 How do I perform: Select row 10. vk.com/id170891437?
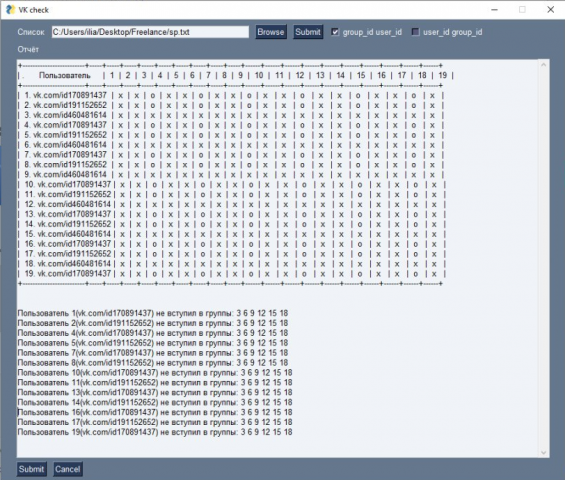[232, 185]
